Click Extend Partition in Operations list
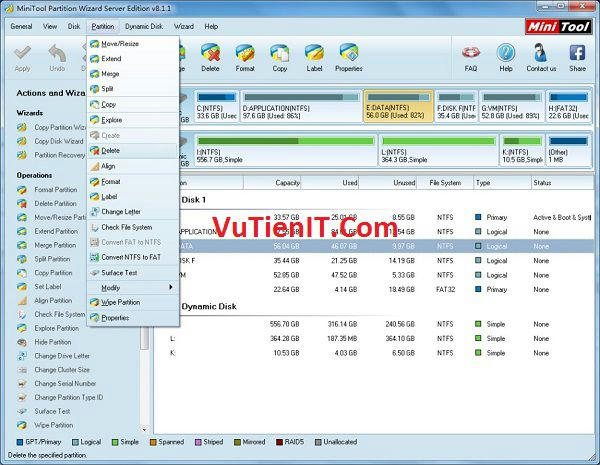Image resolution: width=600 pixels, height=465 pixels. pyautogui.click(x=56, y=231)
